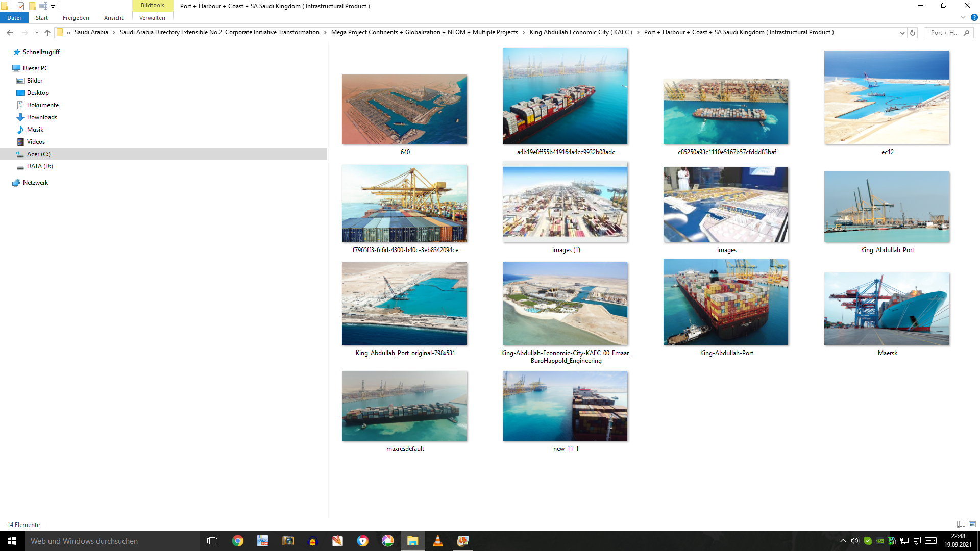The width and height of the screenshot is (980, 551).
Task: Click in the folder search box
Action: [948, 33]
